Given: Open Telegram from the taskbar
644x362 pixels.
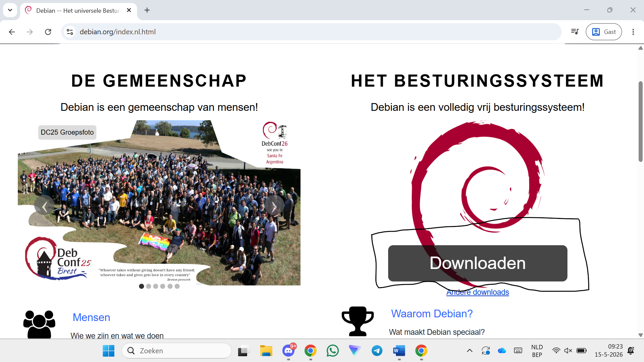Looking at the screenshot, I should [x=377, y=351].
